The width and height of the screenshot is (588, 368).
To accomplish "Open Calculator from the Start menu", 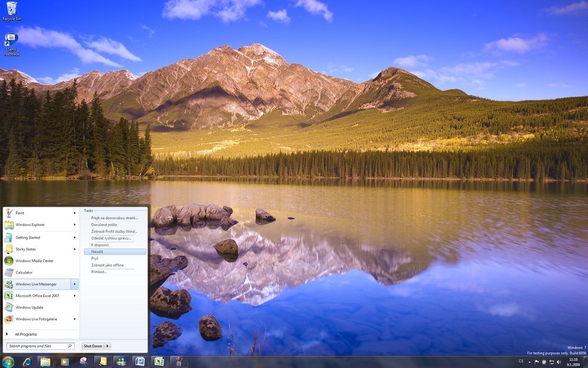I will tap(41, 272).
